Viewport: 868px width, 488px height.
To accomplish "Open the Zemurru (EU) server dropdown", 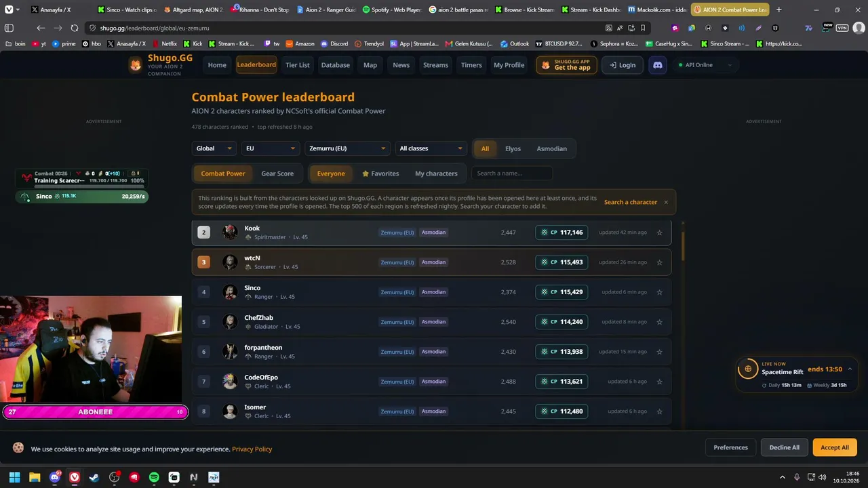I will pyautogui.click(x=347, y=148).
